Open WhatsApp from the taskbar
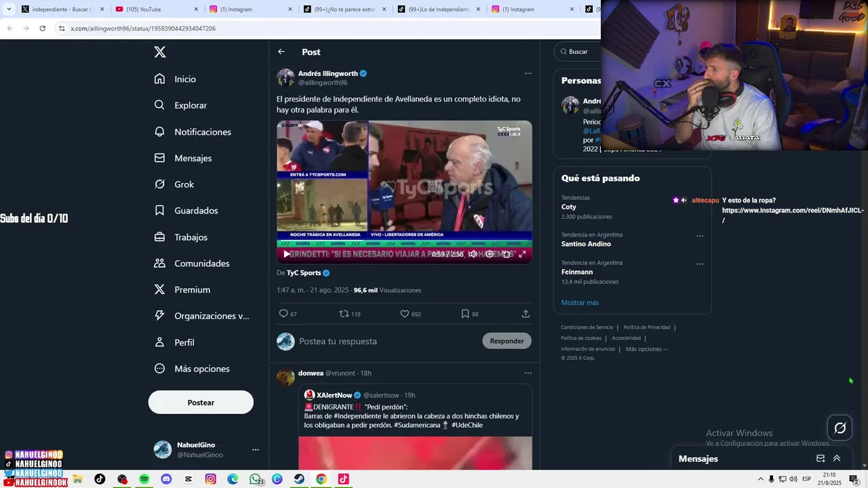Image resolution: width=868 pixels, height=488 pixels. click(255, 479)
